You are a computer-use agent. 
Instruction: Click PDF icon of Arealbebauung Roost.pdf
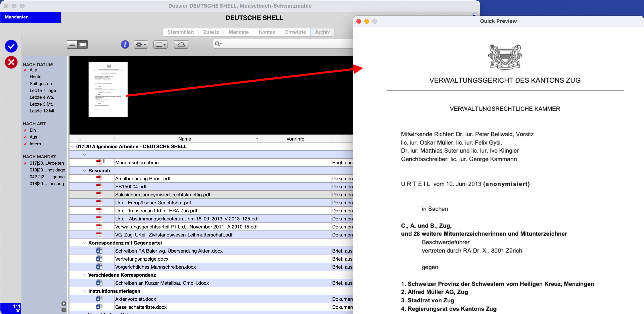coord(99,178)
